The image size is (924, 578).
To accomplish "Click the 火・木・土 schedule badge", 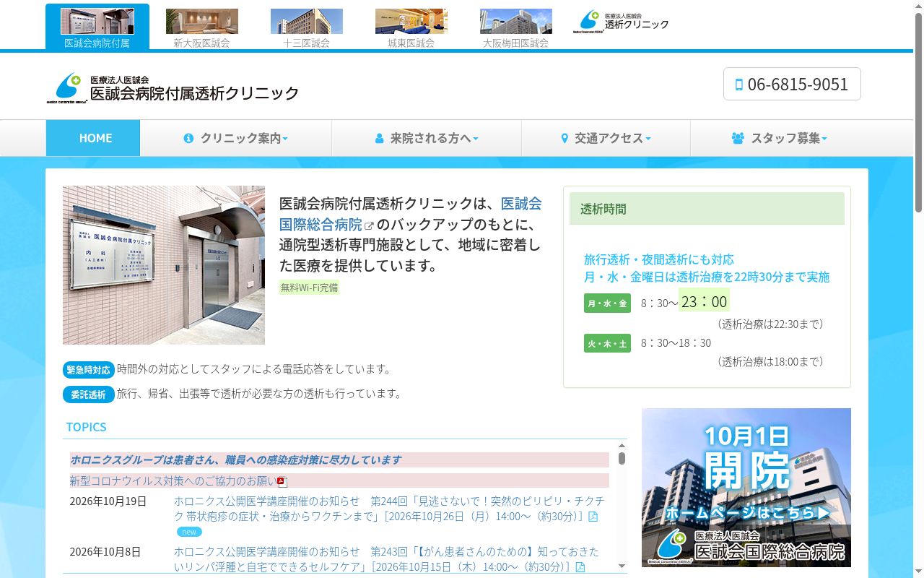I will pyautogui.click(x=607, y=343).
